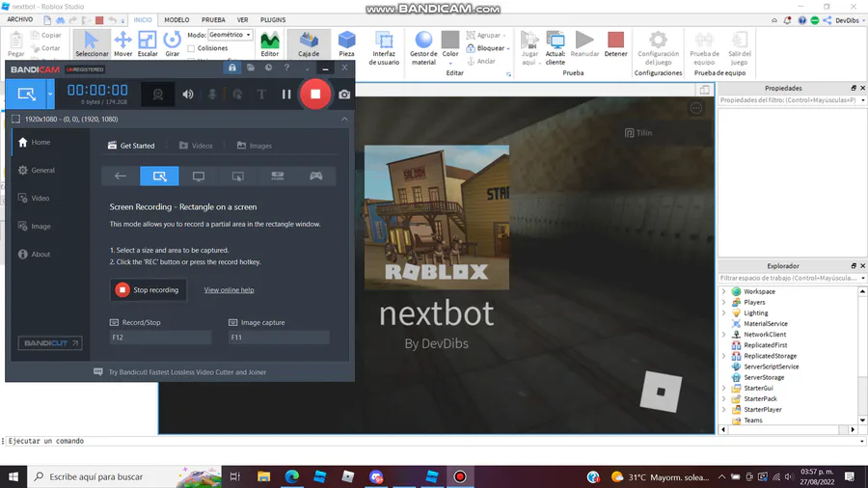Pause the Bandicam recording
Image resolution: width=868 pixels, height=488 pixels.
click(x=286, y=95)
